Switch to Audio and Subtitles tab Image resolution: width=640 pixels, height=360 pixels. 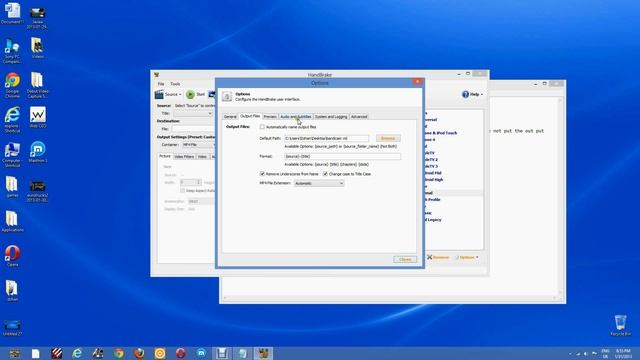pos(296,117)
